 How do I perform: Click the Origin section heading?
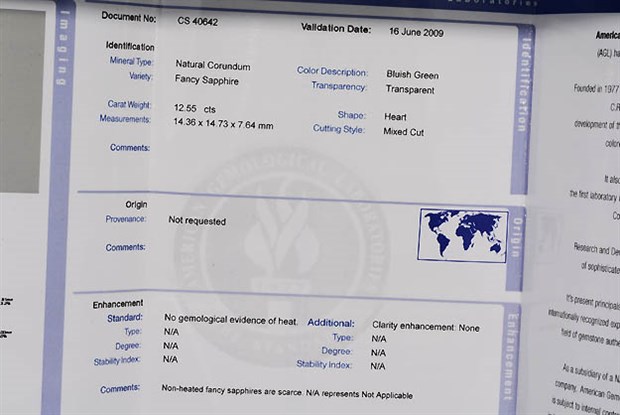click(136, 204)
